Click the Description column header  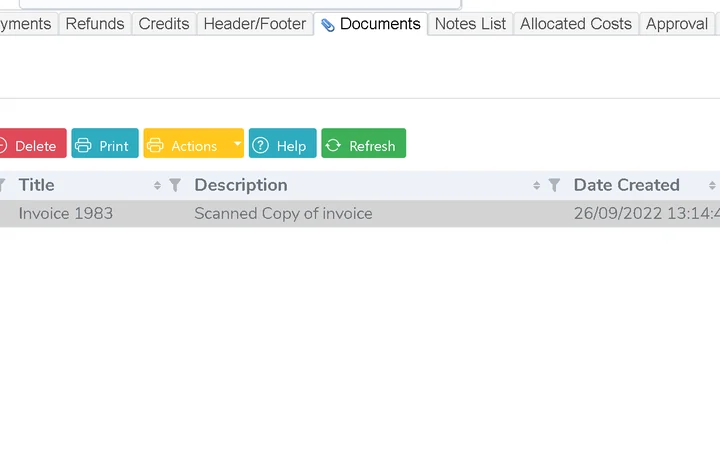point(241,185)
